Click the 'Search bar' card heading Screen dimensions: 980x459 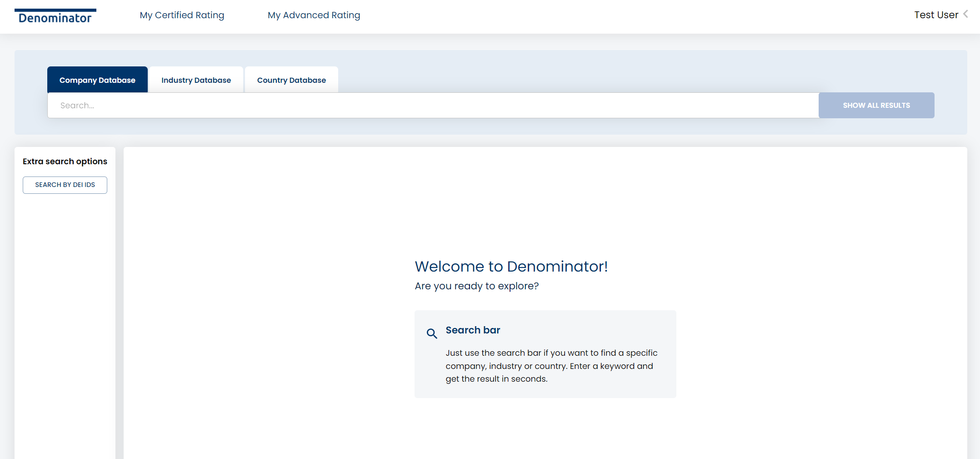[473, 330]
